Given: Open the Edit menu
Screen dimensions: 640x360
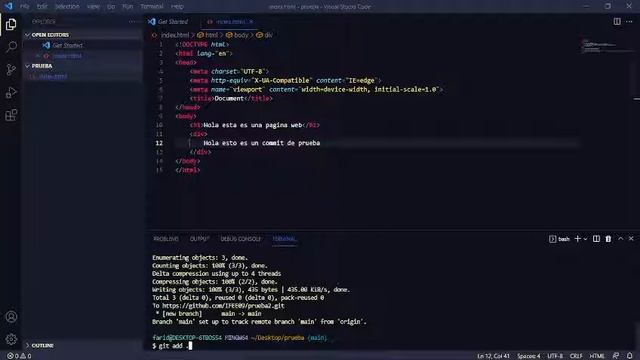Looking at the screenshot, I should (42, 7).
